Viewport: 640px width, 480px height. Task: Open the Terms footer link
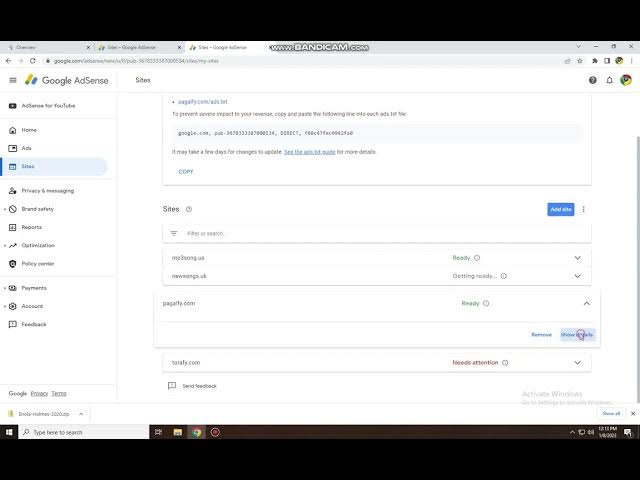click(x=59, y=393)
